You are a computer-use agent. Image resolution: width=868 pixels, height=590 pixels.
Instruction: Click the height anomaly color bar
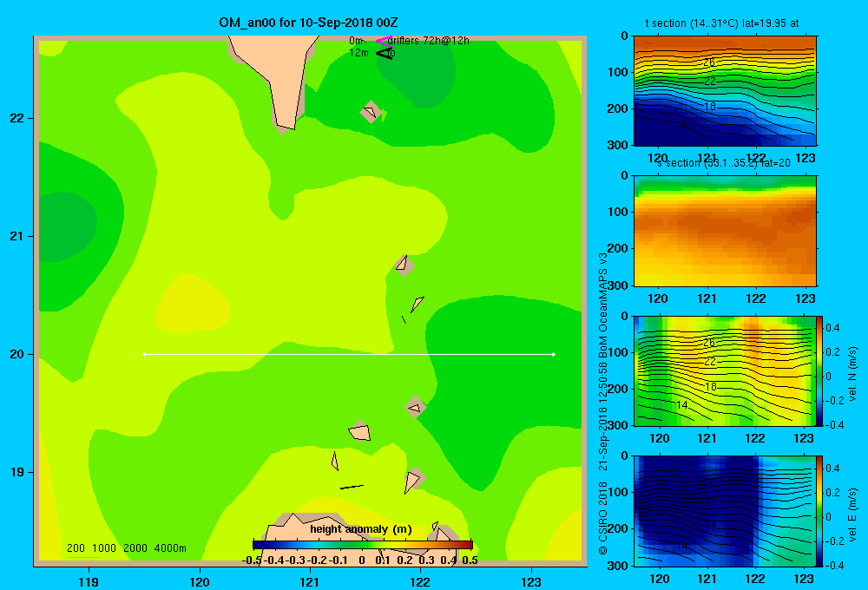coord(362,545)
